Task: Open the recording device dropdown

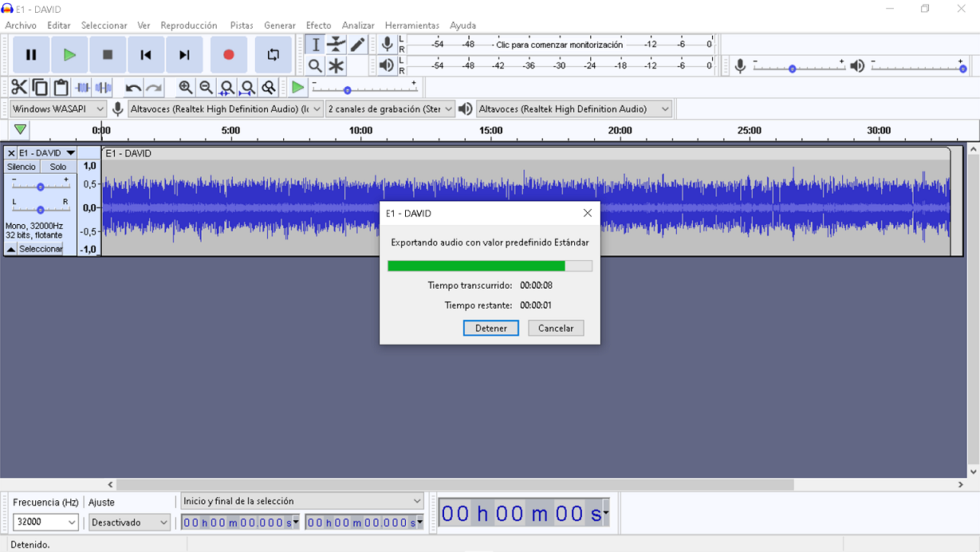Action: point(226,109)
